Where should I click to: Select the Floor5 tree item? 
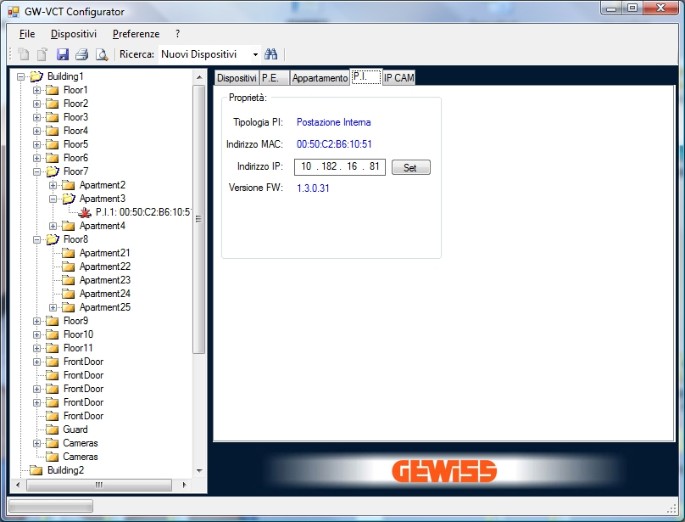(x=76, y=145)
